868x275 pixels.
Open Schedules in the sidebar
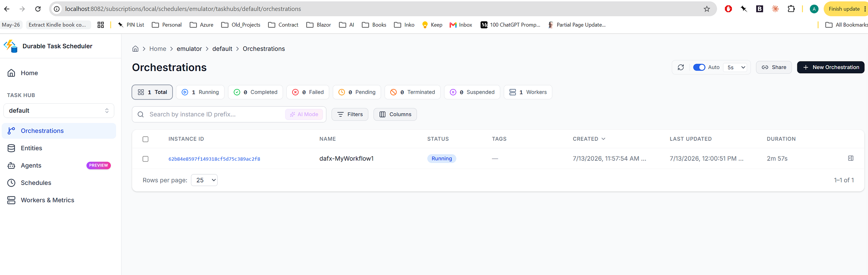pos(59,183)
